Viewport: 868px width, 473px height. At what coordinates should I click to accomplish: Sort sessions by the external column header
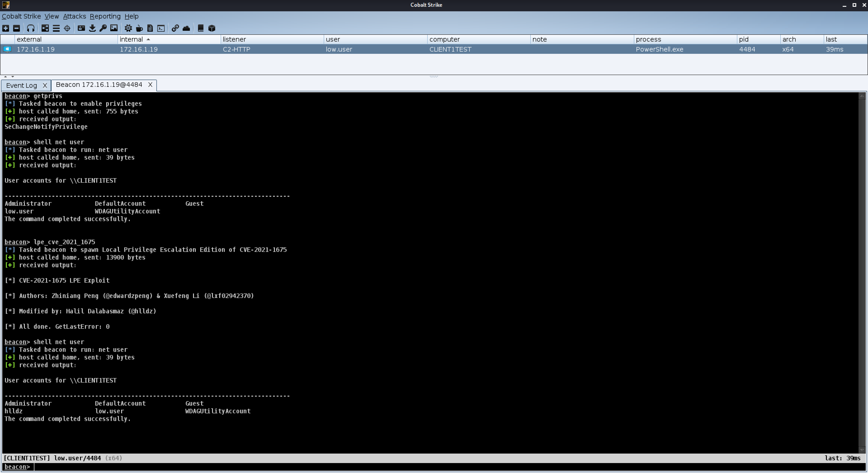(66, 39)
